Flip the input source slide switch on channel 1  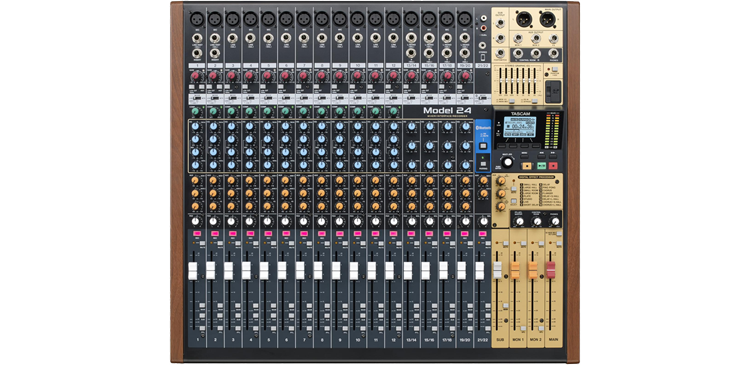197,99
